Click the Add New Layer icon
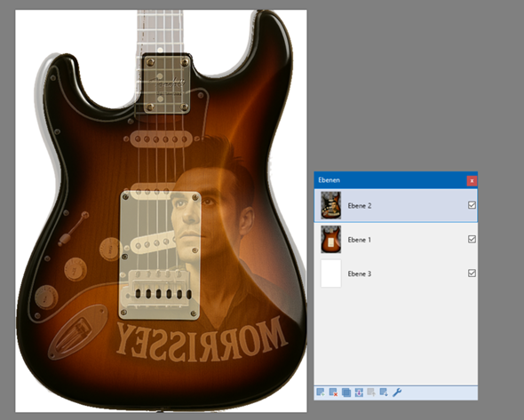The width and height of the screenshot is (524, 420). [321, 392]
